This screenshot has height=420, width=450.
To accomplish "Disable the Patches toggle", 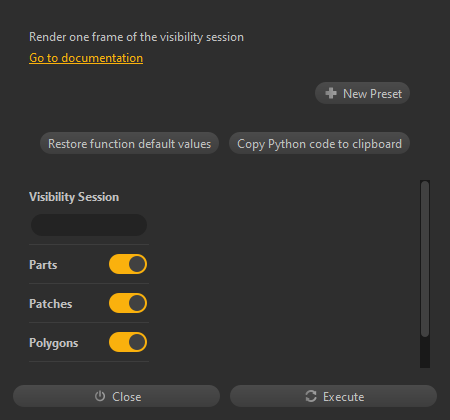I will [x=128, y=303].
